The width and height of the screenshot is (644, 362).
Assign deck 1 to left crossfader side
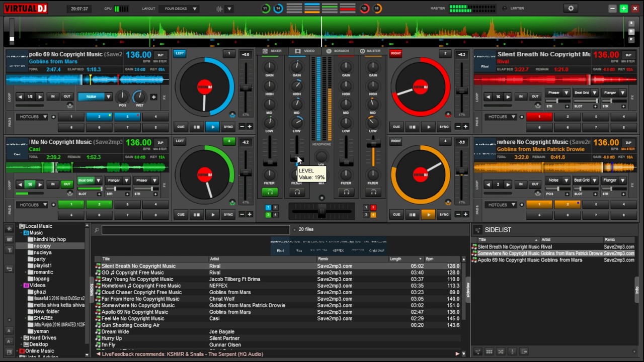pyautogui.click(x=268, y=207)
